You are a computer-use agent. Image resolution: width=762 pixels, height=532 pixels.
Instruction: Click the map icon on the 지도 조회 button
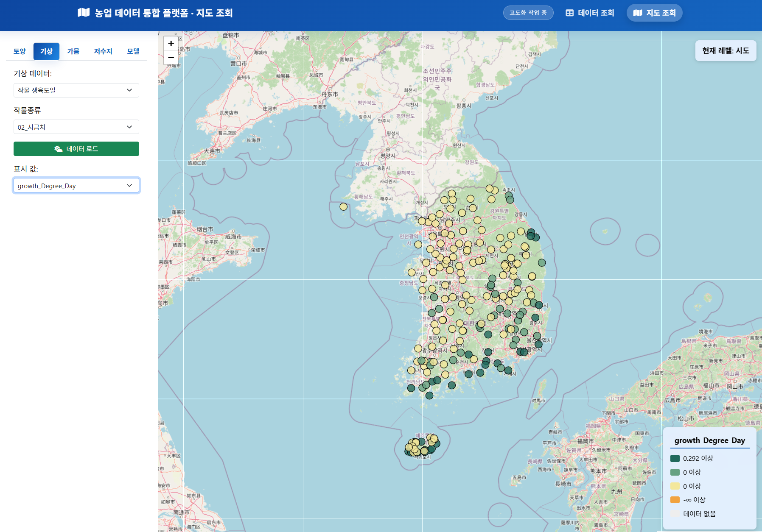(x=639, y=13)
